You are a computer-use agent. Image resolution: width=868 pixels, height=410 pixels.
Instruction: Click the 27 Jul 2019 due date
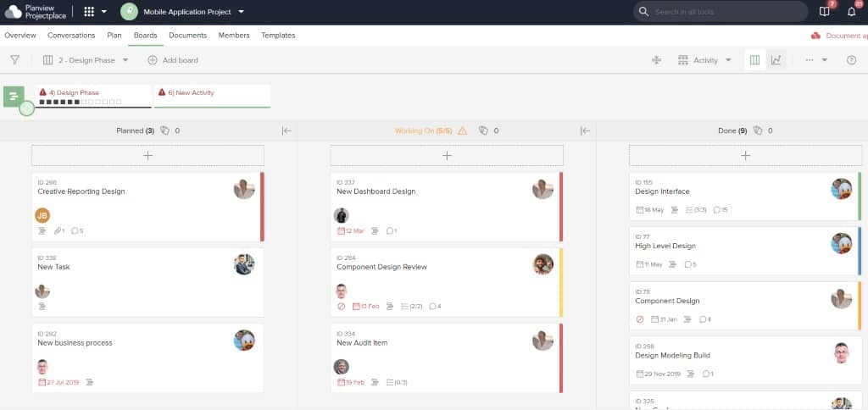point(58,382)
